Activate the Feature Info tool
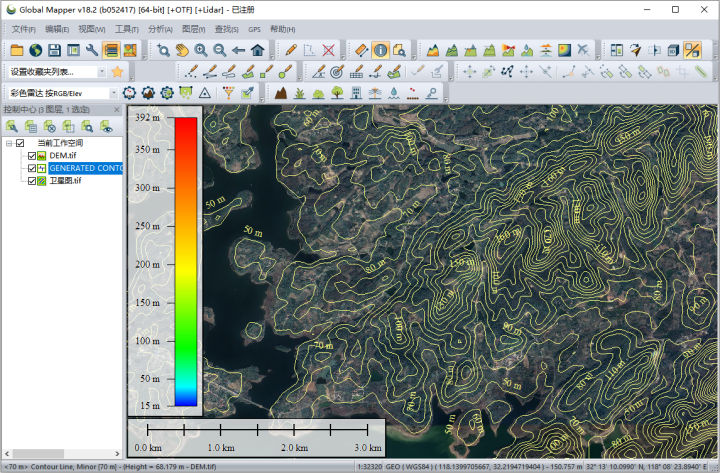Image resolution: width=720 pixels, height=473 pixels. [x=381, y=50]
